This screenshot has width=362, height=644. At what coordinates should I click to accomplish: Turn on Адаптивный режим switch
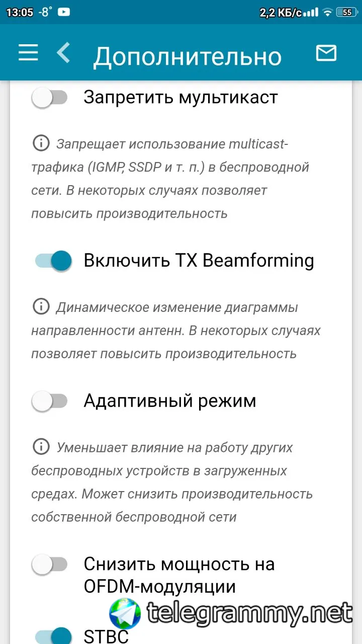50,401
